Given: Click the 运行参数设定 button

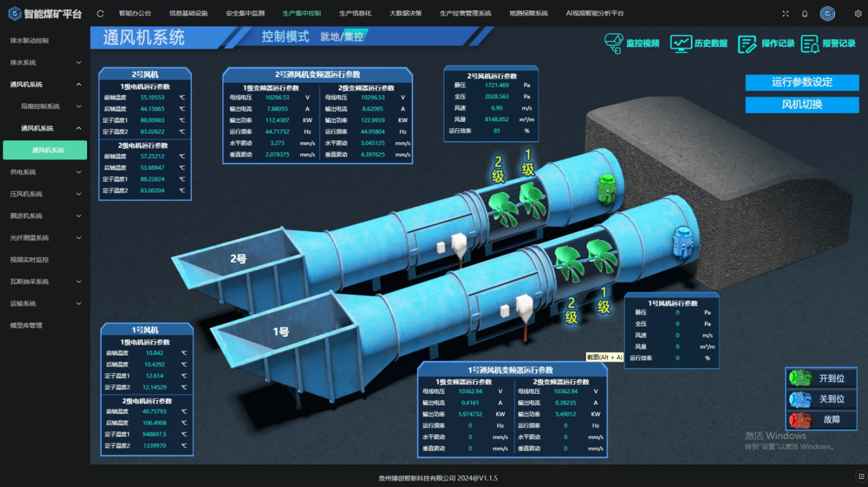Looking at the screenshot, I should (x=801, y=82).
